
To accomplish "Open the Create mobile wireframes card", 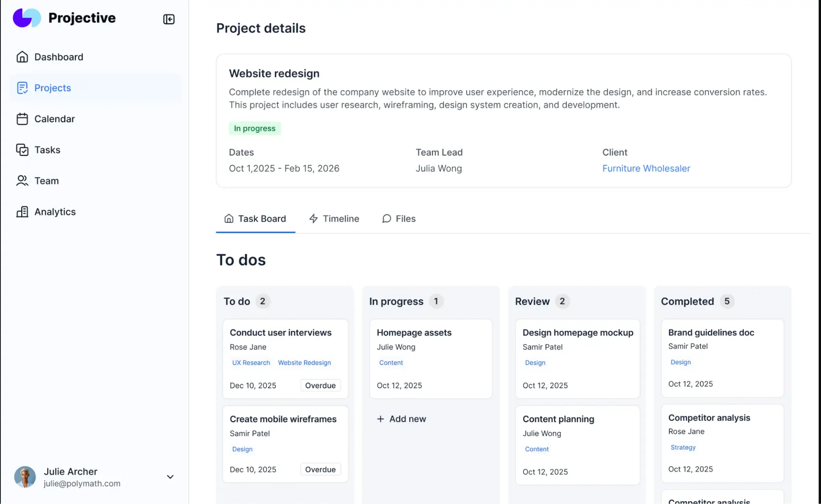I will point(285,444).
